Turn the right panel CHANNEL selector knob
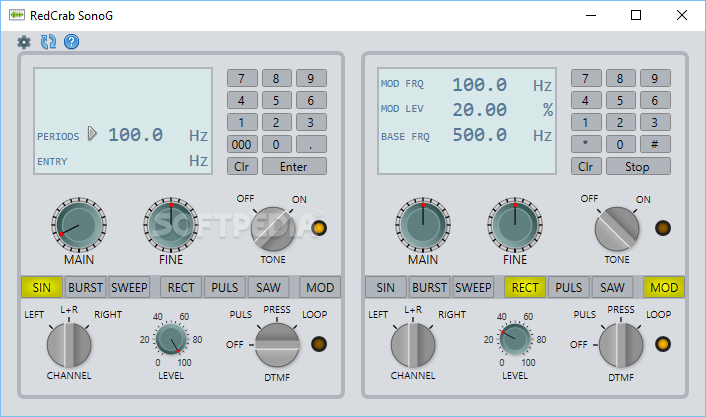 tap(413, 345)
